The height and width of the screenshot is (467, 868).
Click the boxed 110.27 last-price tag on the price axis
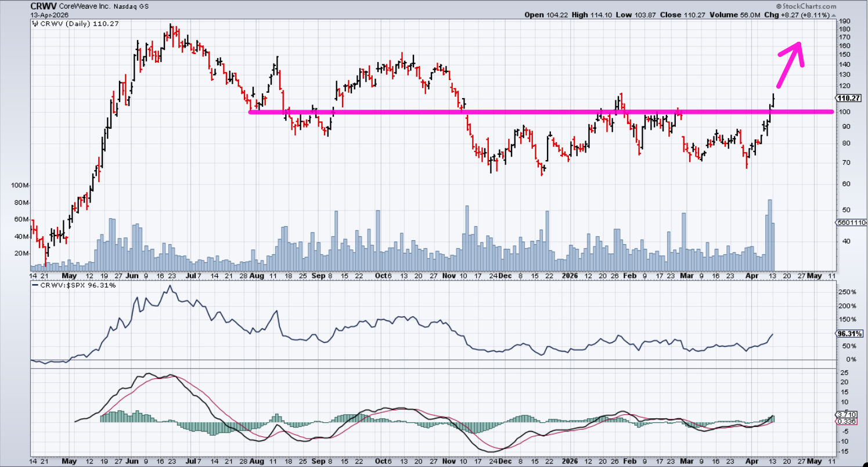tap(848, 99)
